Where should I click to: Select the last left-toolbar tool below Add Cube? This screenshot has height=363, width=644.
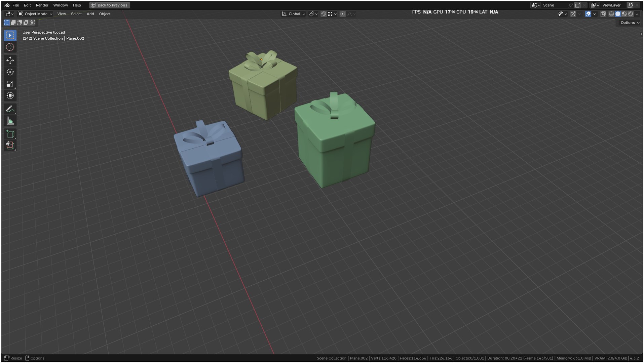[x=10, y=145]
